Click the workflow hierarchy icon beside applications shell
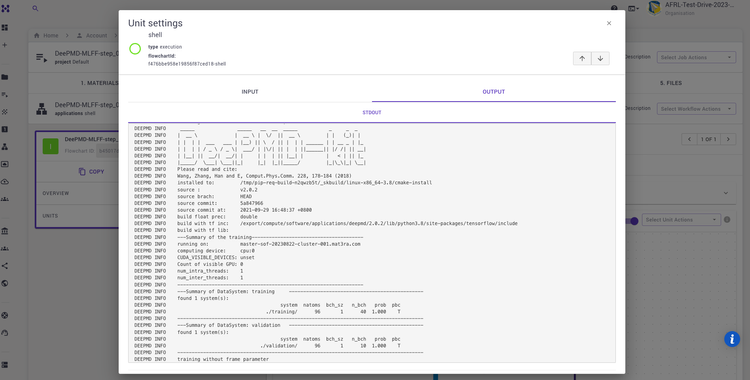This screenshot has width=750, height=380. click(x=42, y=109)
